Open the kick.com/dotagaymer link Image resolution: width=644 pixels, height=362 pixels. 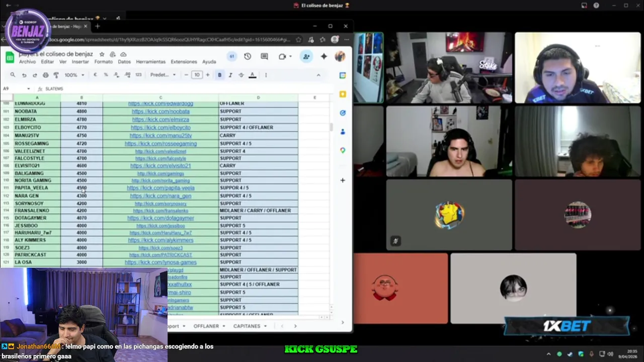pos(160,218)
